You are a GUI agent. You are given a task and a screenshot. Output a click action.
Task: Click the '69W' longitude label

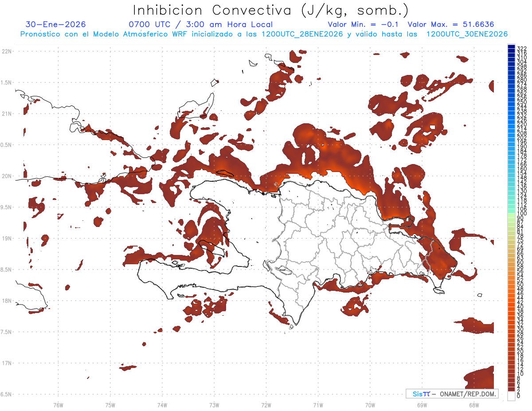422,405
